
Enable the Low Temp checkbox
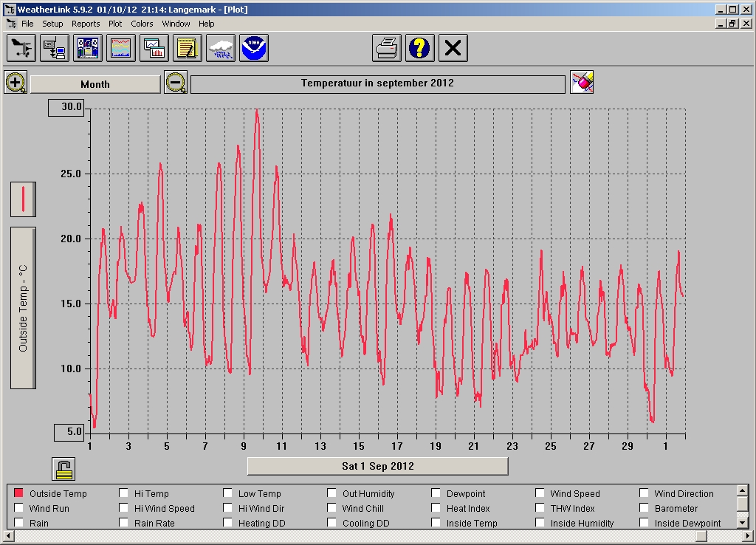pos(228,493)
